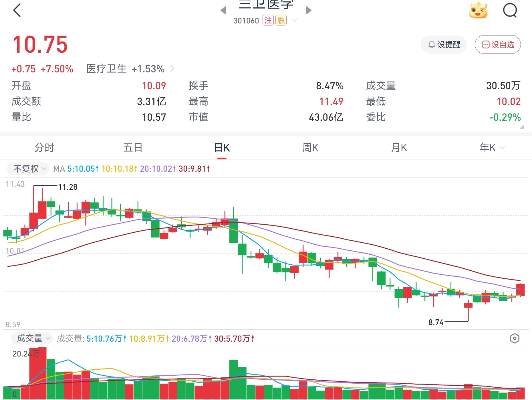The height and width of the screenshot is (400, 532).
Task: Open chart indicator settings hexagon icon
Action: pos(515,338)
